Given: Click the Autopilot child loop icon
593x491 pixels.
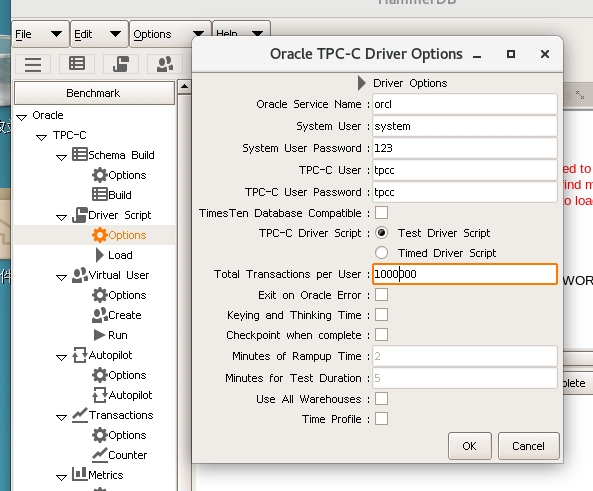Looking at the screenshot, I should 100,395.
